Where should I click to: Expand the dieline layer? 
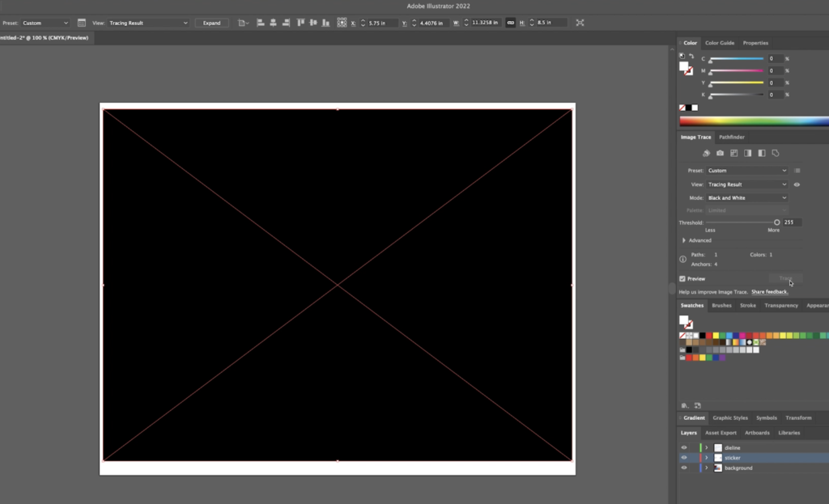click(x=706, y=447)
